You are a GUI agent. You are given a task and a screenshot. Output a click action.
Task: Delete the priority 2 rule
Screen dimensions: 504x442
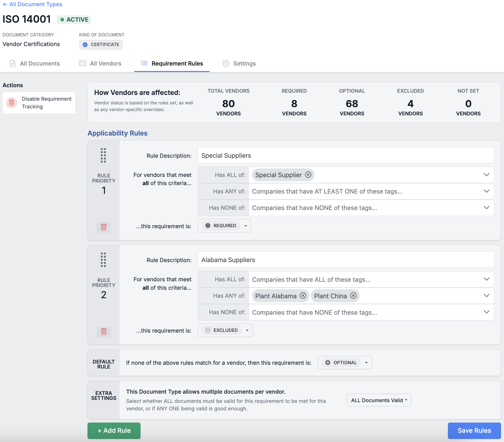click(104, 332)
